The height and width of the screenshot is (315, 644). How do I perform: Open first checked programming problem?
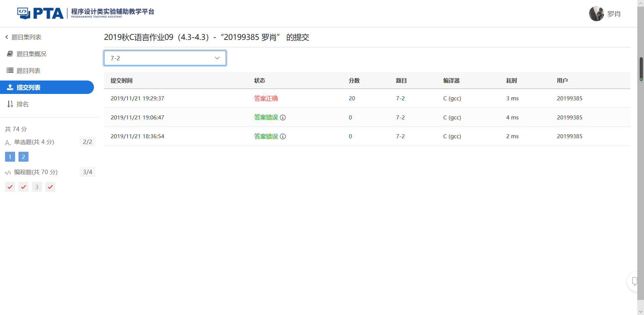tap(10, 187)
